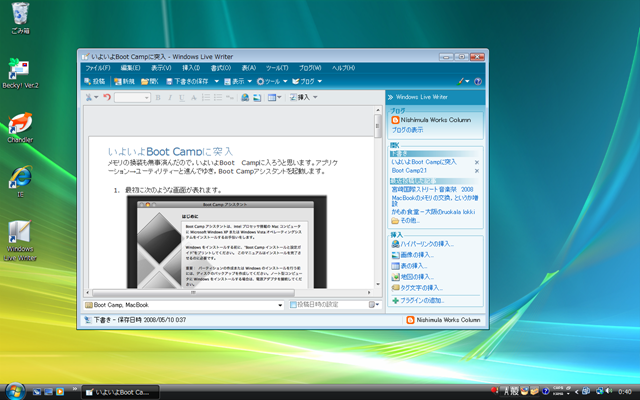This screenshot has width=640, height=400.
Task: Open the ツール(T) menu
Action: tap(277, 68)
